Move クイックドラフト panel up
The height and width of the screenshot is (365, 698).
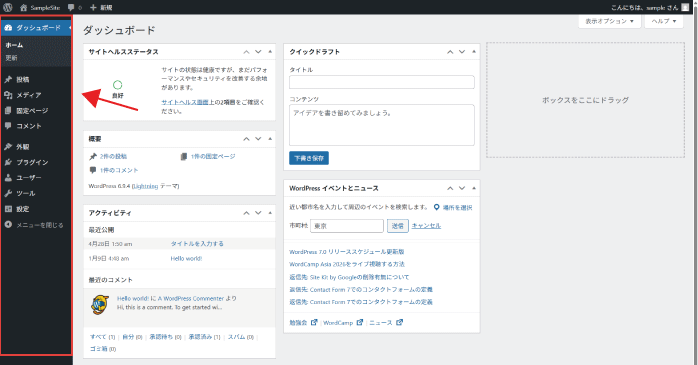click(x=450, y=52)
